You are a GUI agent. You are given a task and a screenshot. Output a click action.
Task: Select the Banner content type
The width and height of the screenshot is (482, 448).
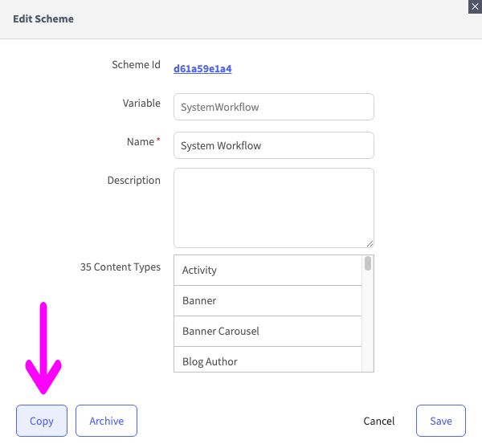[268, 301]
